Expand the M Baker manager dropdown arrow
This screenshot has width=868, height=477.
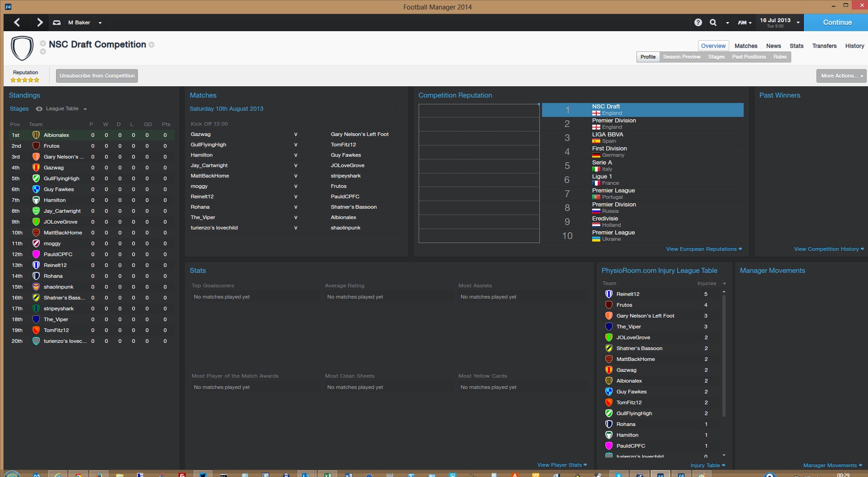100,23
